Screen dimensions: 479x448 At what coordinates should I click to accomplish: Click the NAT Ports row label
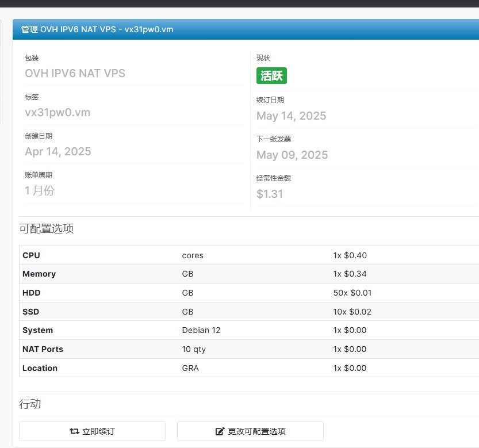[x=43, y=349]
